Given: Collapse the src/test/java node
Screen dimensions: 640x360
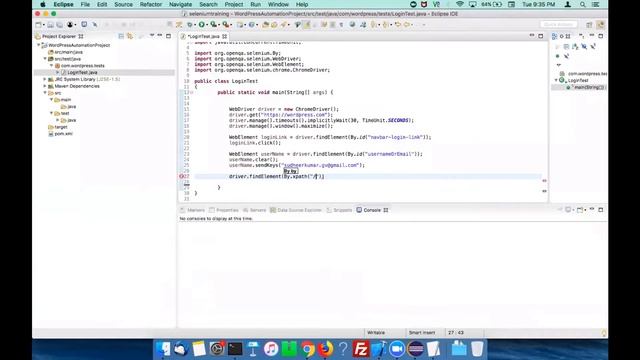Looking at the screenshot, I should [45, 59].
